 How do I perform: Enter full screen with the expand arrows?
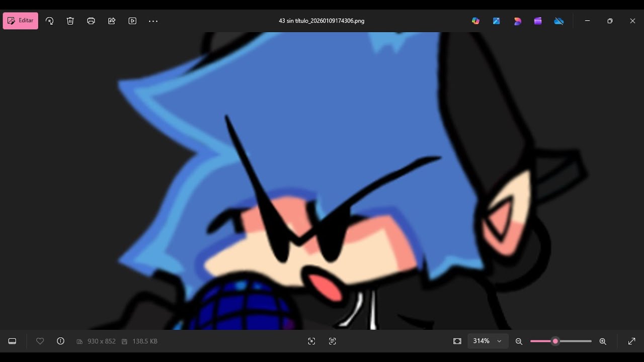[x=632, y=341]
